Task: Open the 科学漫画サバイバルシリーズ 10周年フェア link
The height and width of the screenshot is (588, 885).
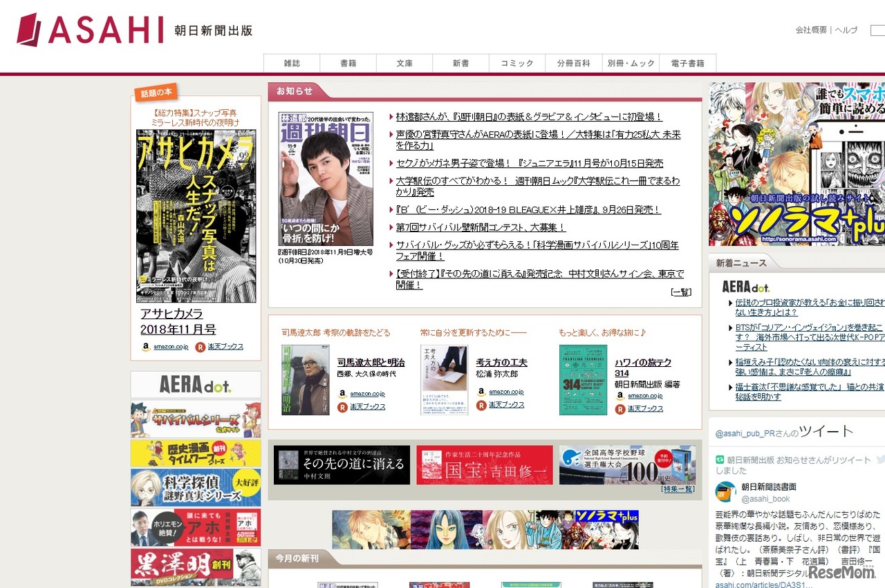Action: pyautogui.click(x=537, y=251)
